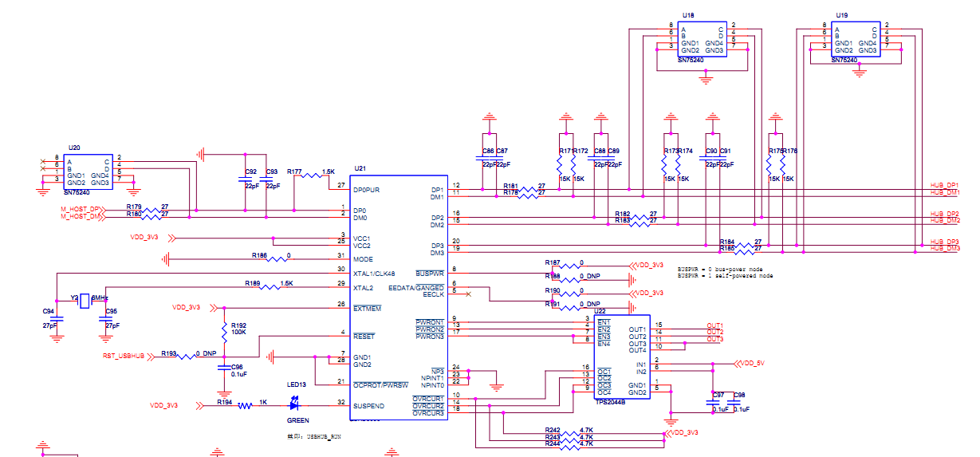Select the SUSPEND pin name
The width and height of the screenshot is (980, 457).
[369, 406]
